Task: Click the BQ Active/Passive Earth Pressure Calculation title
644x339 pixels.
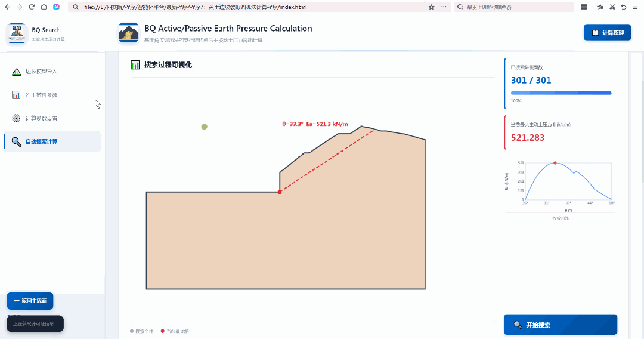Action: tap(228, 29)
